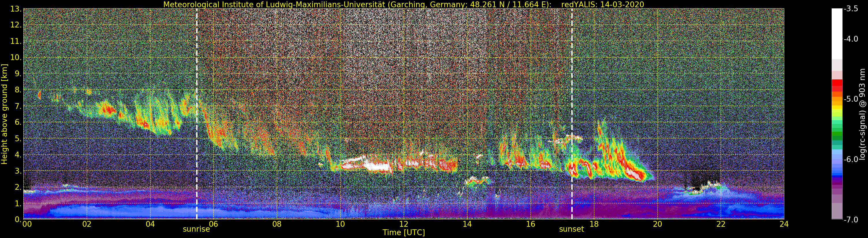Click the height axis tick '10.'
868x238 pixels.
click(x=16, y=58)
